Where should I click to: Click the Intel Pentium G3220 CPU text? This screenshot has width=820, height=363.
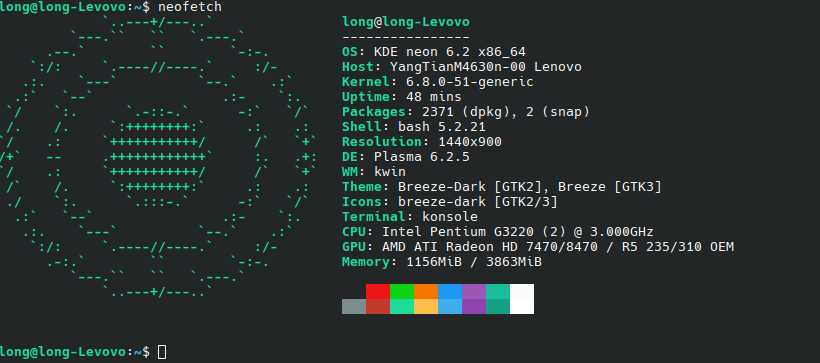(x=518, y=232)
